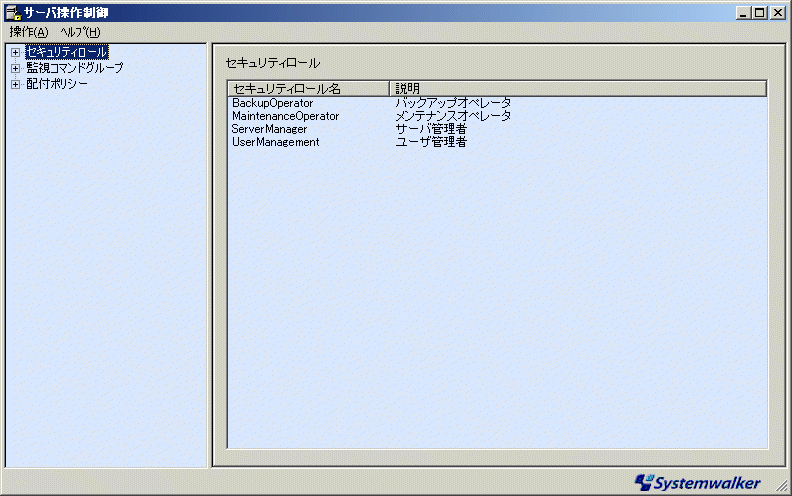The image size is (792, 496).
Task: Close the サーバ操作制御 window
Action: click(777, 13)
